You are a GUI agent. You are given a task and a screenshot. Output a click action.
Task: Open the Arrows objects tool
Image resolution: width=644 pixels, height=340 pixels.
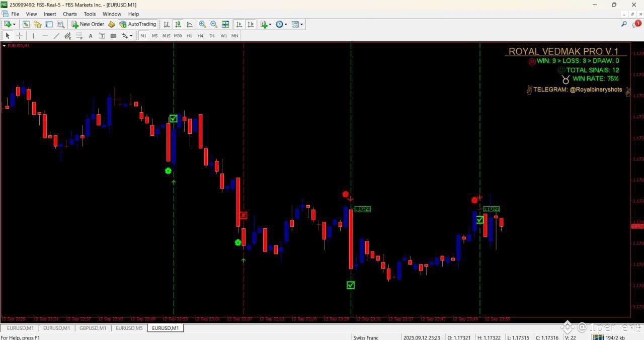coord(125,36)
